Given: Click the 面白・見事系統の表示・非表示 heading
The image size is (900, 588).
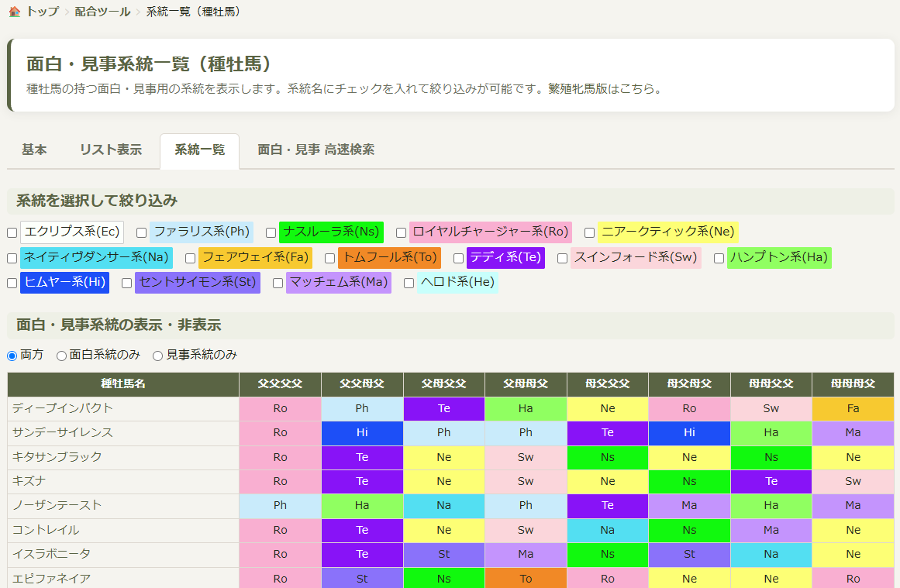Looking at the screenshot, I should coord(119,325).
